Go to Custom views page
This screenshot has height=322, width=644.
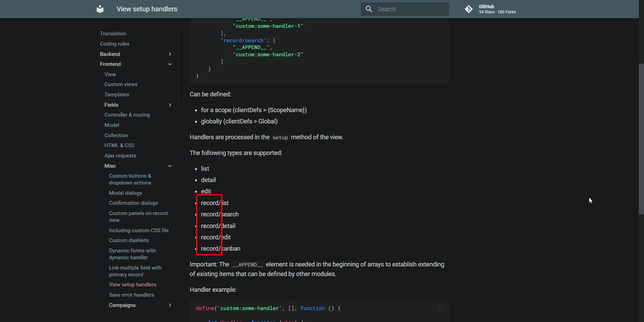point(121,84)
